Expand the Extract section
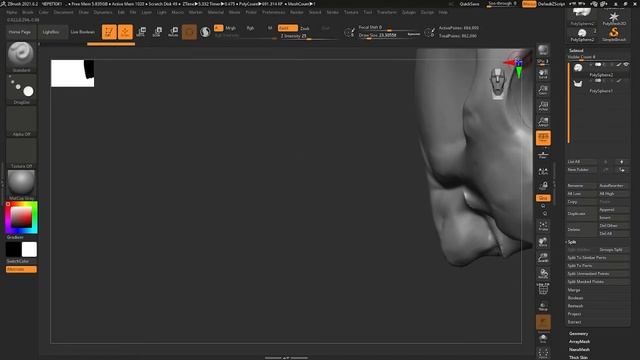Screen dimensions: 640x360 pyautogui.click(x=574, y=322)
